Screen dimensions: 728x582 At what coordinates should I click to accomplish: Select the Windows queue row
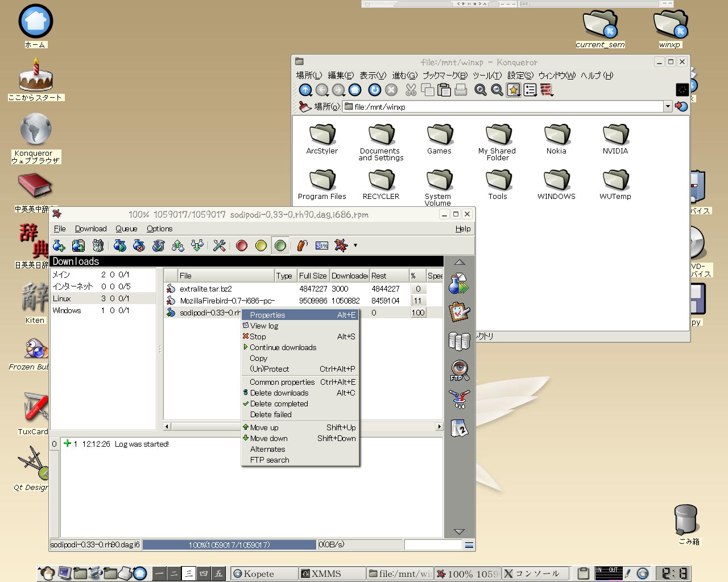click(x=103, y=310)
